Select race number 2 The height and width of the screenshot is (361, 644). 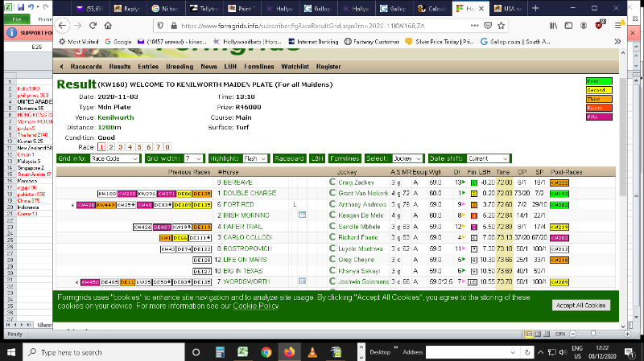pos(111,147)
